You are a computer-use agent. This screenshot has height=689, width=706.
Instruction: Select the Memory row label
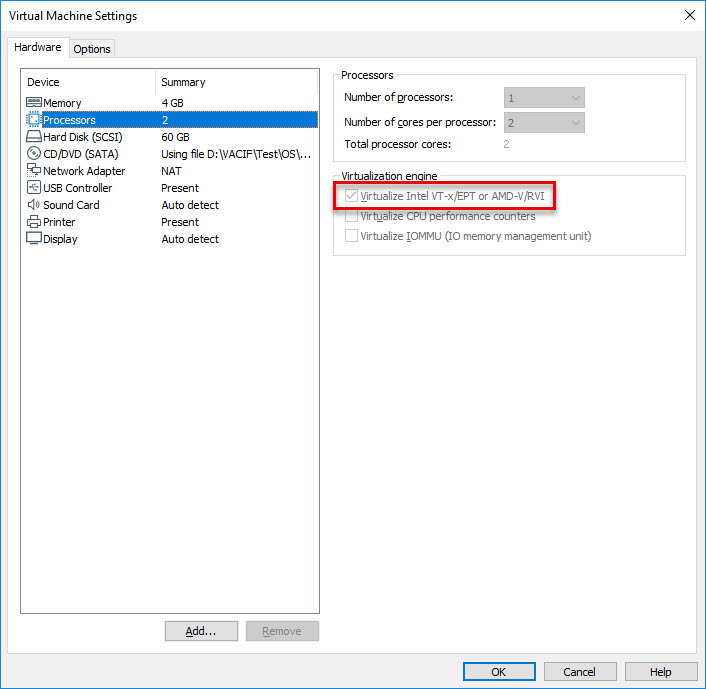point(62,103)
